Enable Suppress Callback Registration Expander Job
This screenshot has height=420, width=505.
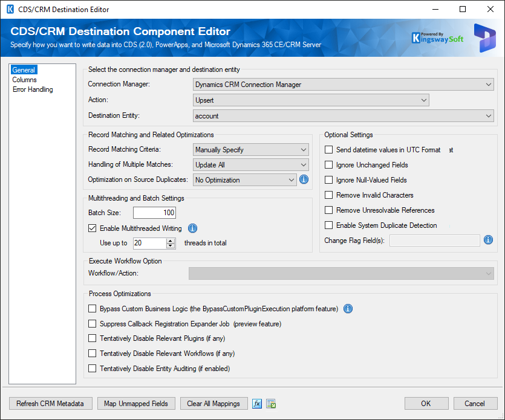92,324
